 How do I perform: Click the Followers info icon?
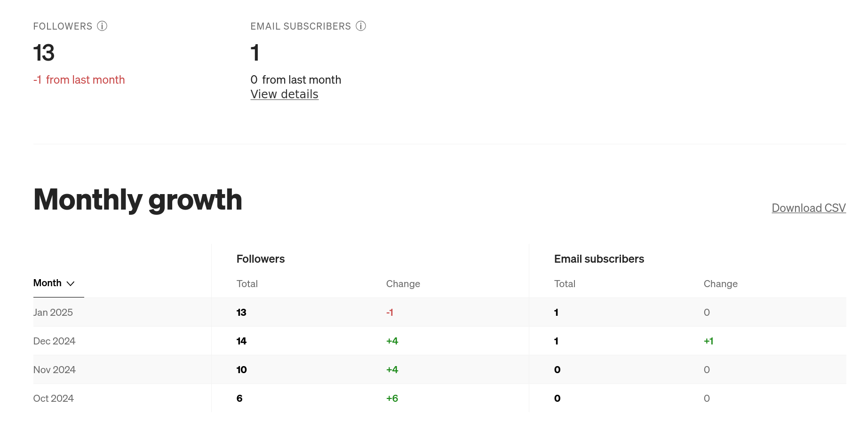point(102,26)
